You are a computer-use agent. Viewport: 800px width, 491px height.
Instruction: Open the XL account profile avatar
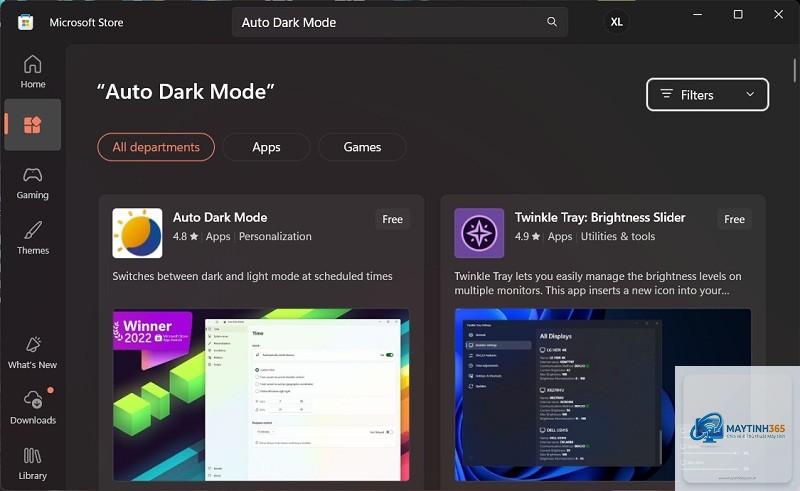point(616,22)
